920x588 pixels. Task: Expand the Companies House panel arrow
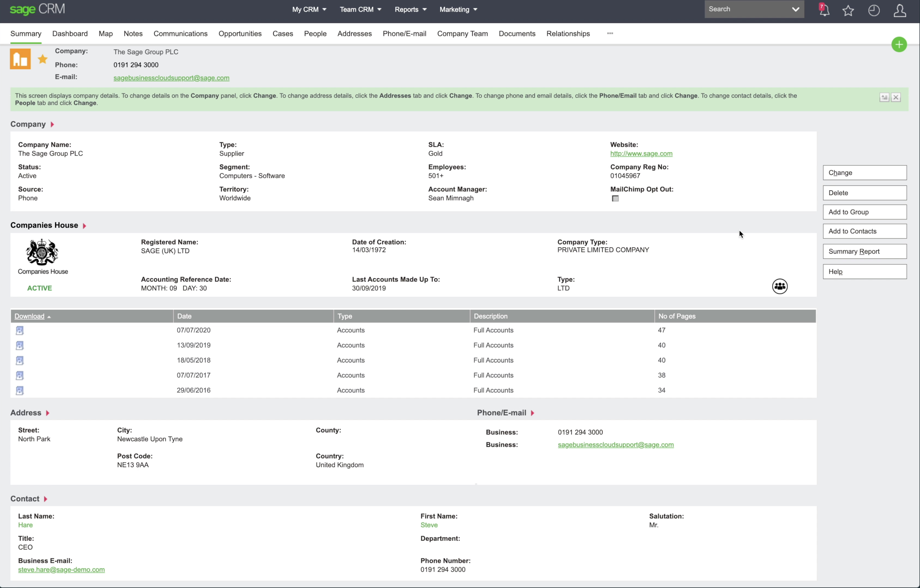[85, 226]
